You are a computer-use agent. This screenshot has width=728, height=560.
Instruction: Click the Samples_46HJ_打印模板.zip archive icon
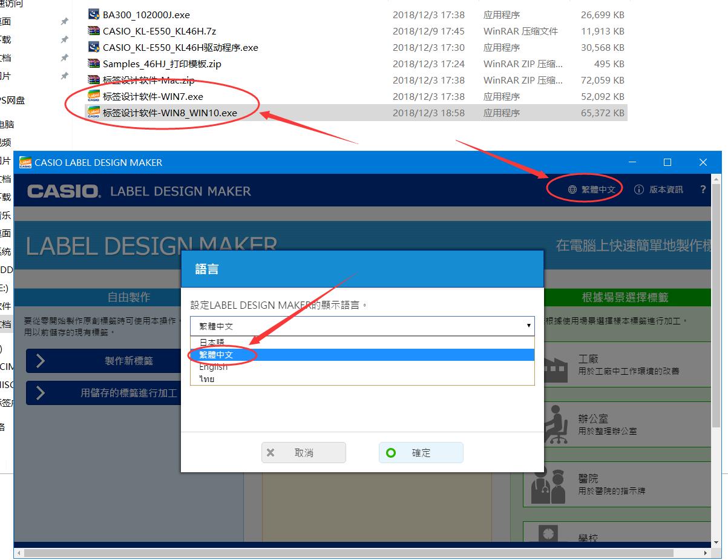94,64
